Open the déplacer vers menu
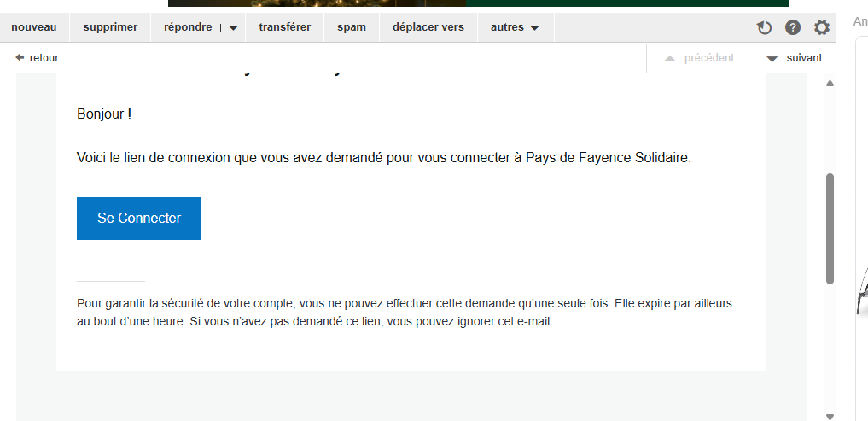The height and width of the screenshot is (421, 868). point(428,27)
